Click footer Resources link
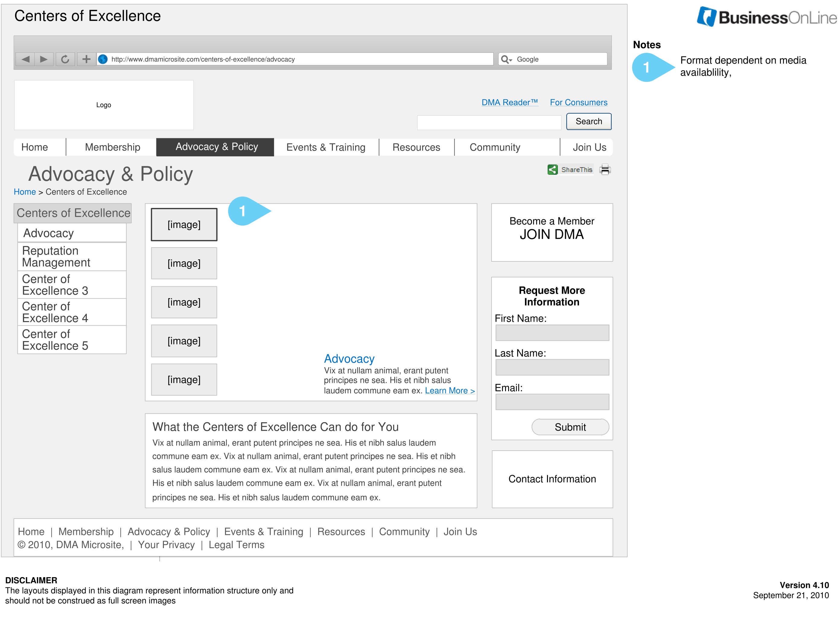The height and width of the screenshot is (623, 840). tap(341, 532)
